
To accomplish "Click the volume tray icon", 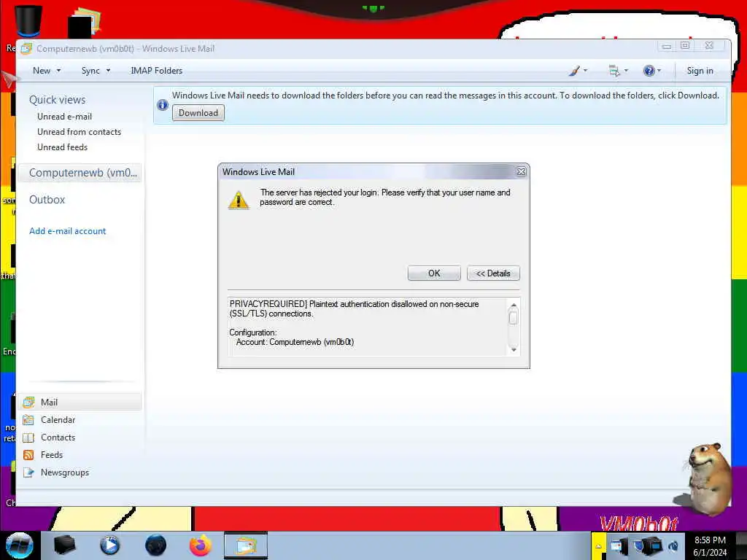I will pyautogui.click(x=673, y=546).
